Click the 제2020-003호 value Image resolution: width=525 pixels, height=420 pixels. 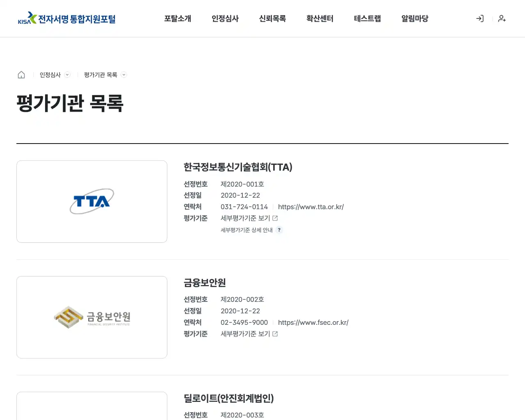tap(242, 415)
